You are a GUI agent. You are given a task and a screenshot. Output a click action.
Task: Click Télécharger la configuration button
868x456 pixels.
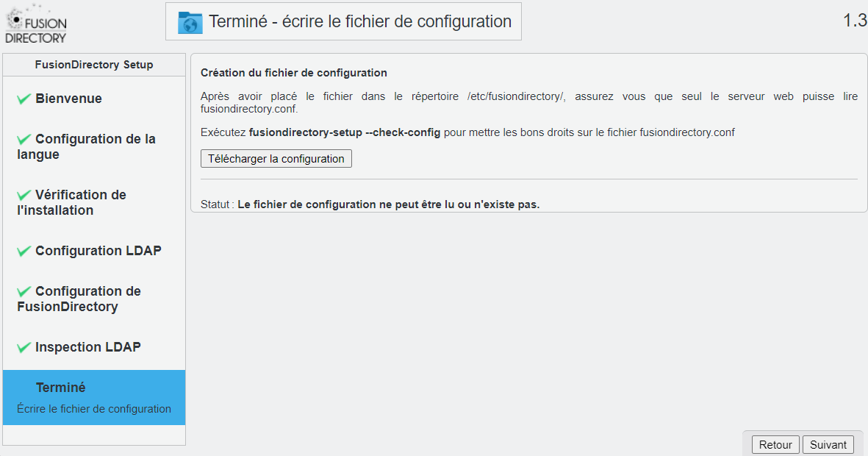click(276, 158)
